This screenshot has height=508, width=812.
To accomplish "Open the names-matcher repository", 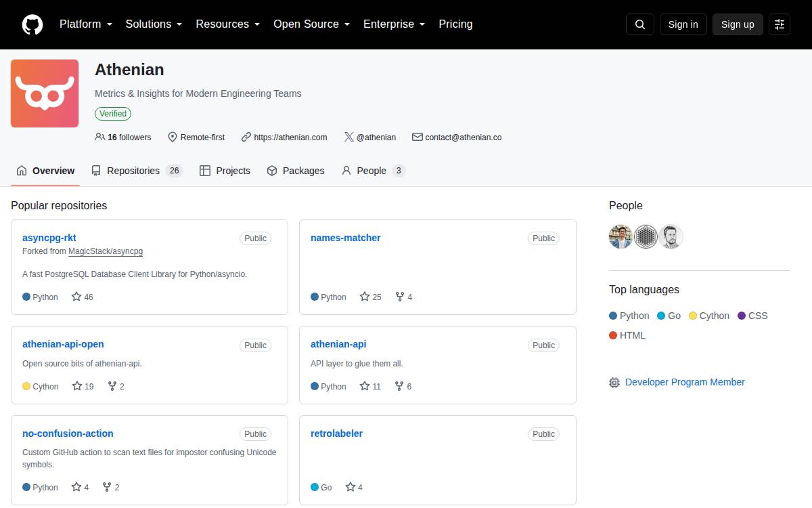I will click(x=346, y=238).
